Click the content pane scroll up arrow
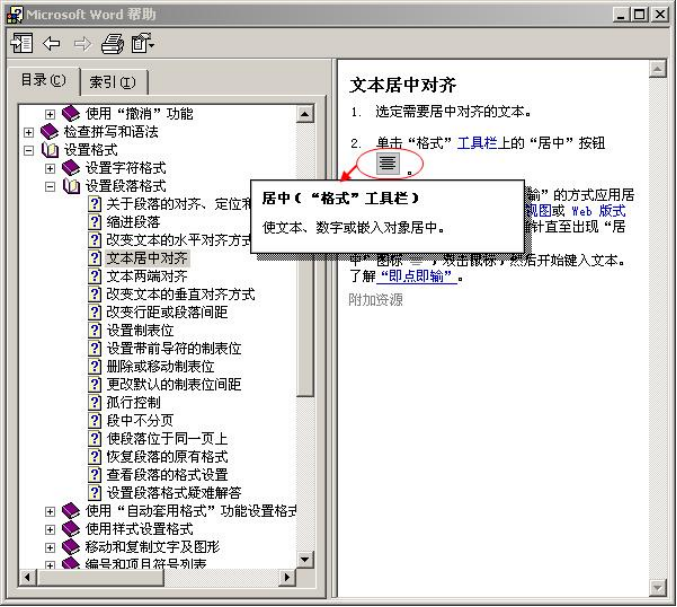Screen dimensions: 677x607 (x=658, y=69)
